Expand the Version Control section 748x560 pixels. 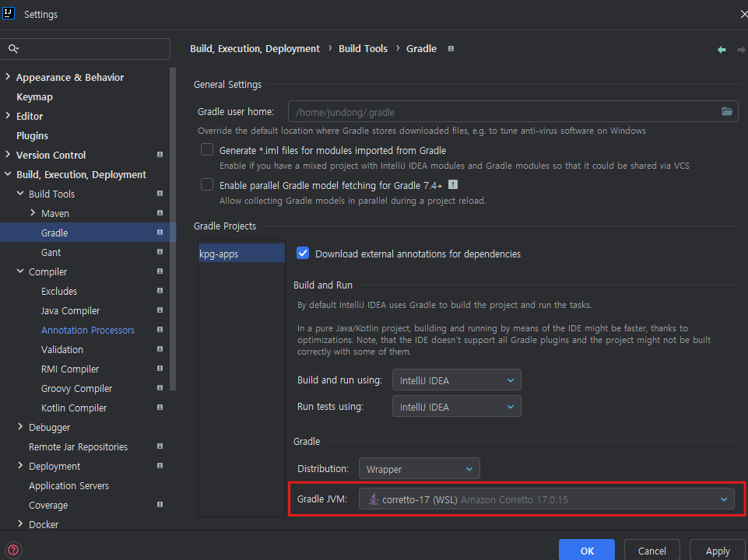(8, 155)
